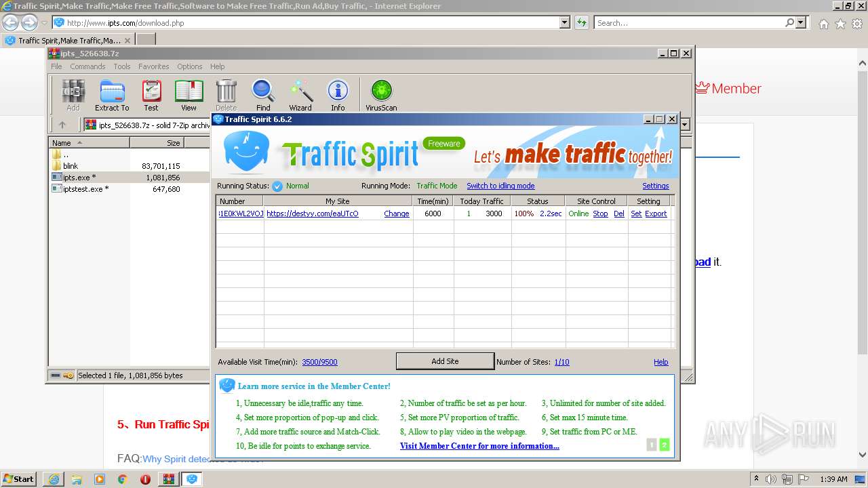The image size is (868, 488).
Task: Click Stop in Site Control column
Action: [600, 213]
